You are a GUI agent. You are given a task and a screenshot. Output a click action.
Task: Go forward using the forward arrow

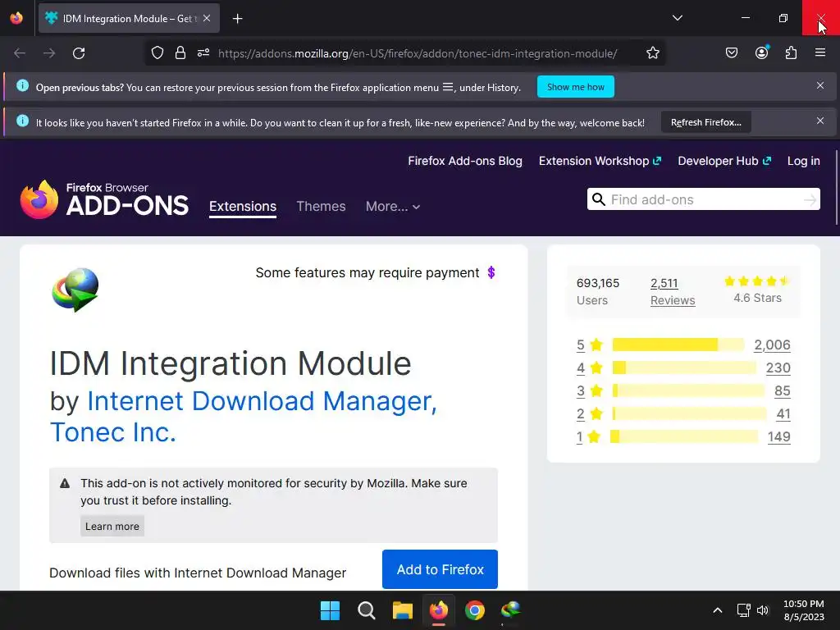point(49,53)
